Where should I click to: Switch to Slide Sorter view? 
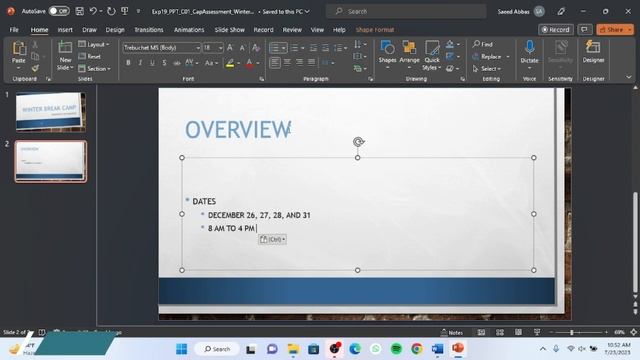tap(500, 332)
